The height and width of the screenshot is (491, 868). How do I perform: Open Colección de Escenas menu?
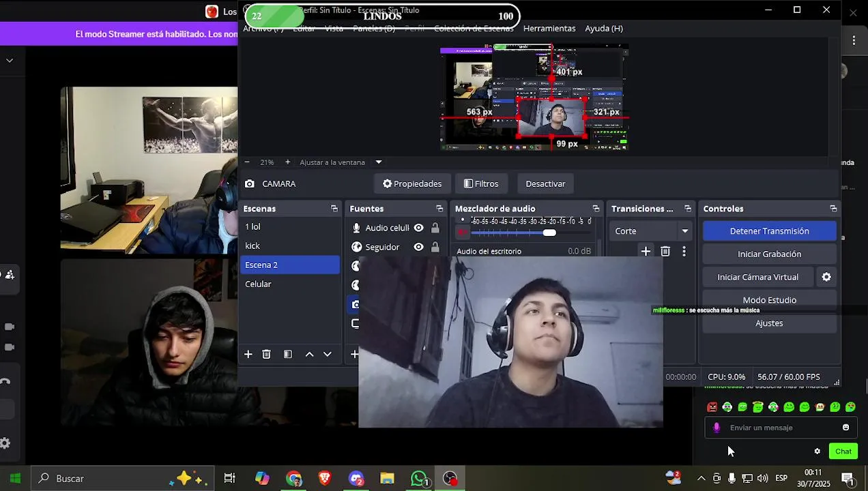(474, 29)
